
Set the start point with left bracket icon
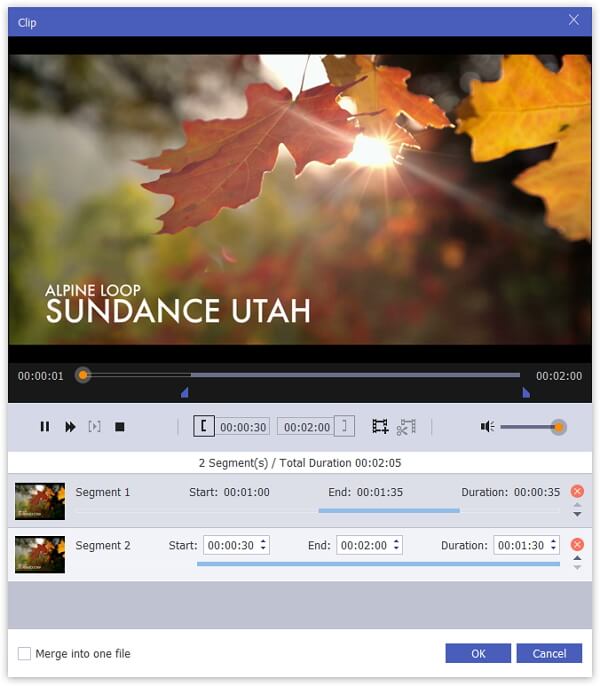point(204,426)
